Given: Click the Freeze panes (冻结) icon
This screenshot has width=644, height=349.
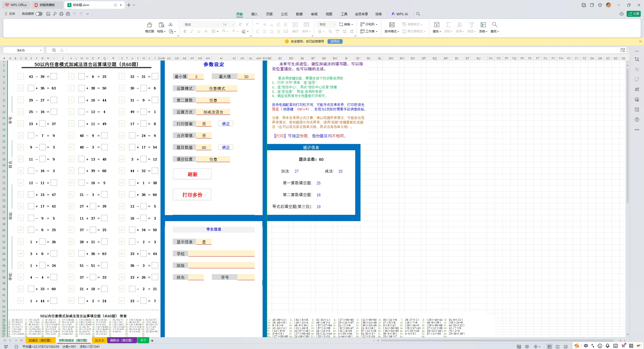Looking at the screenshot, I should point(483,25).
